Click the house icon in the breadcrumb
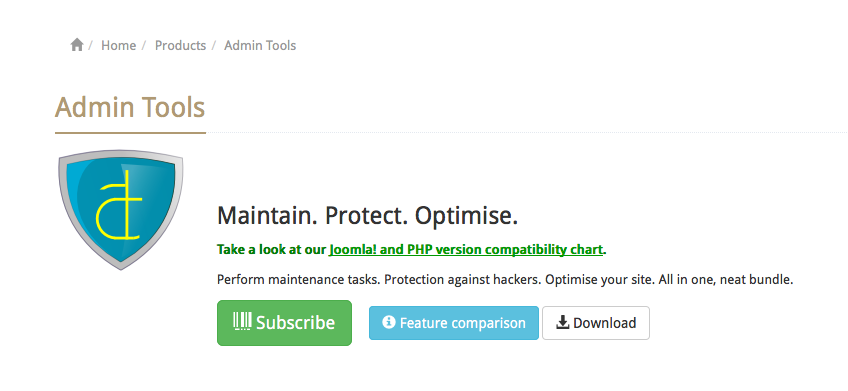 click(77, 45)
